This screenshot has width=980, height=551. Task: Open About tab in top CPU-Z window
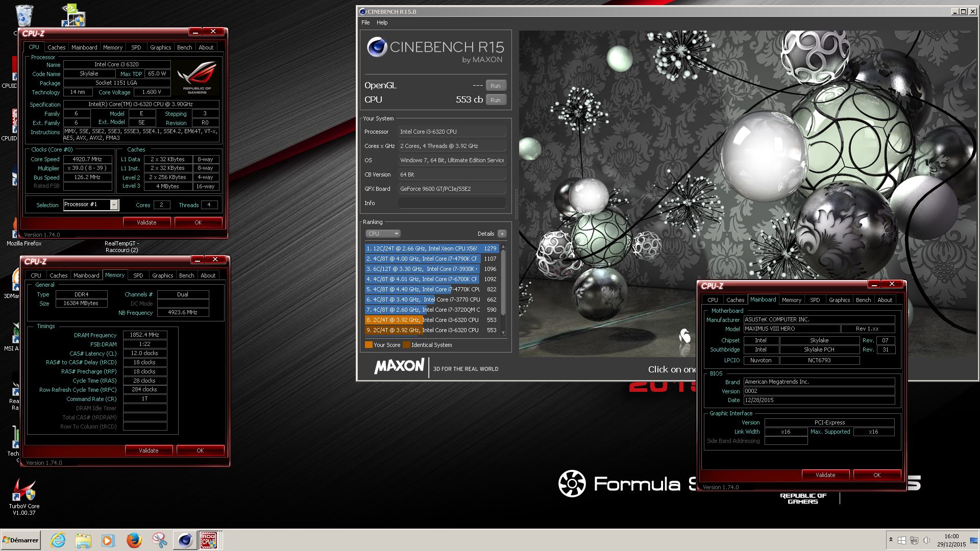206,47
